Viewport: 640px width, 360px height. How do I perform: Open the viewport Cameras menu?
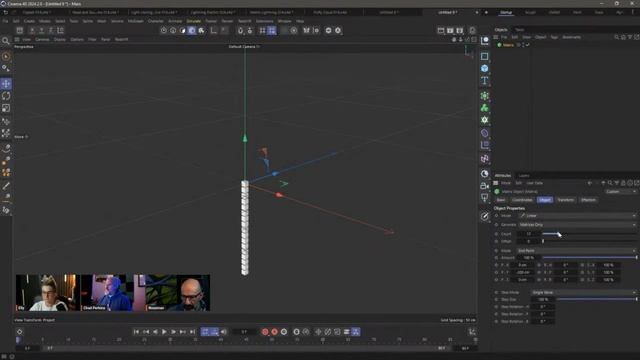[42, 40]
